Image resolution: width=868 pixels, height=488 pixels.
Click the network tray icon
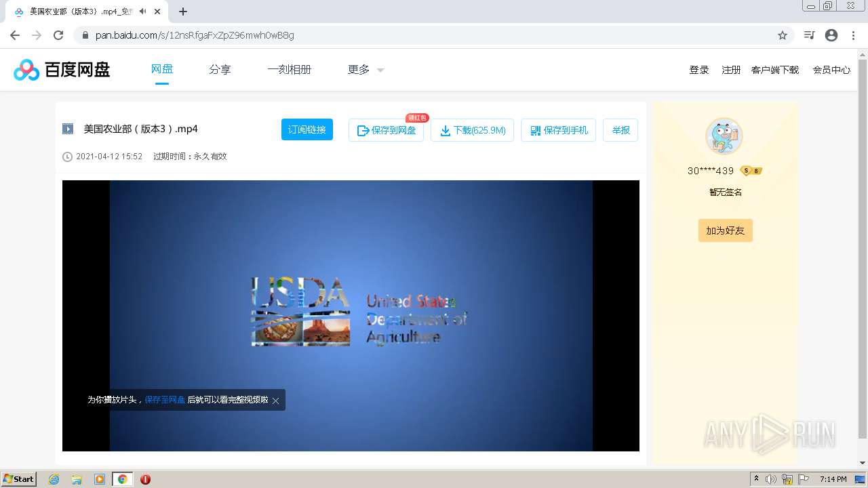(787, 479)
